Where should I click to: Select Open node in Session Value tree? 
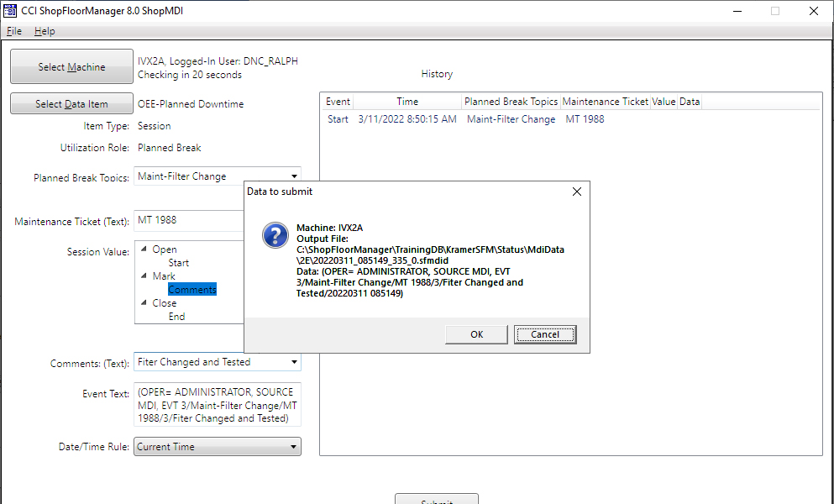pos(165,249)
